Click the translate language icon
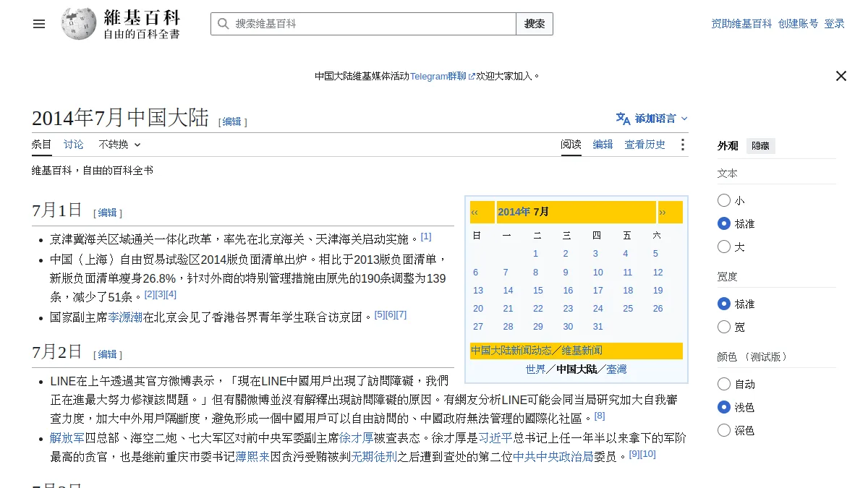The image size is (868, 488). point(623,119)
